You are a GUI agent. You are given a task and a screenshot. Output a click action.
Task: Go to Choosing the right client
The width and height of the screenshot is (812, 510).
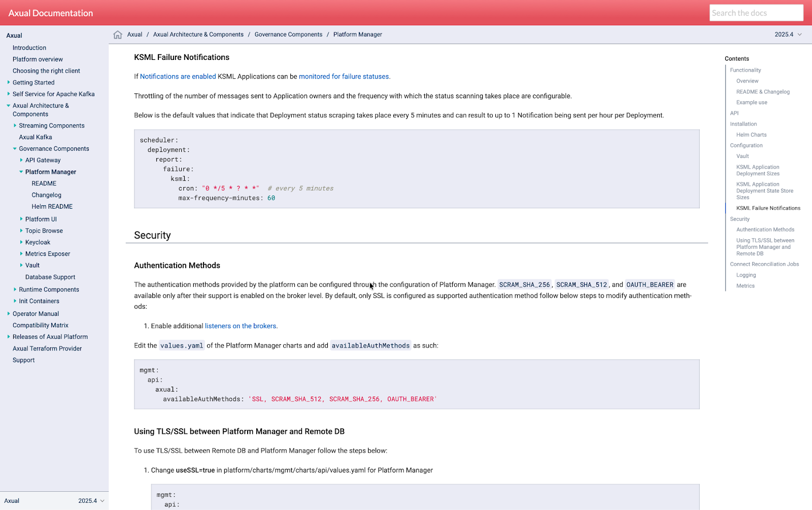tap(46, 71)
